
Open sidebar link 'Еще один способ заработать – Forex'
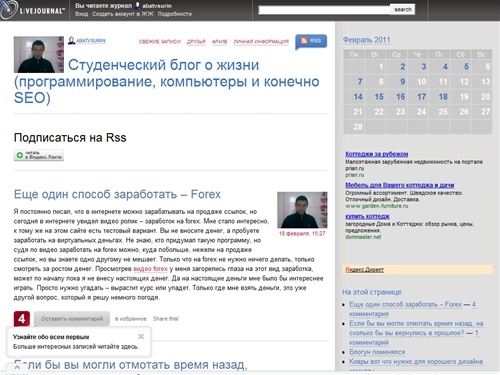point(406,304)
